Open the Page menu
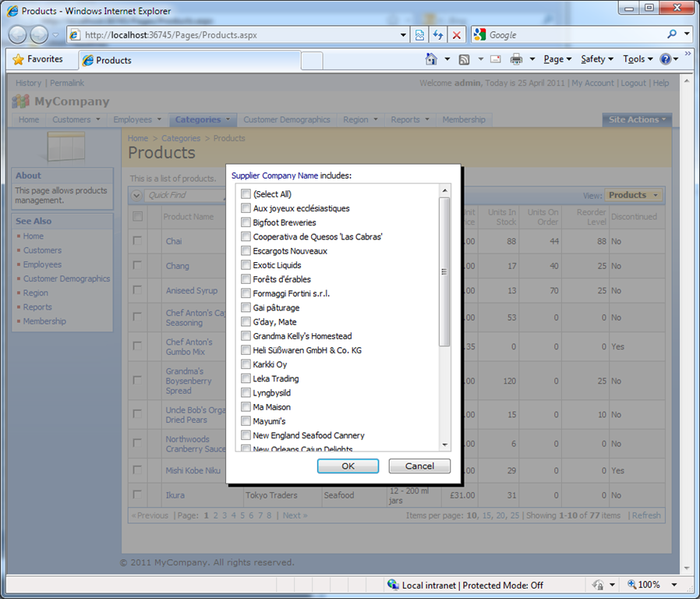The image size is (700, 599). click(x=557, y=59)
